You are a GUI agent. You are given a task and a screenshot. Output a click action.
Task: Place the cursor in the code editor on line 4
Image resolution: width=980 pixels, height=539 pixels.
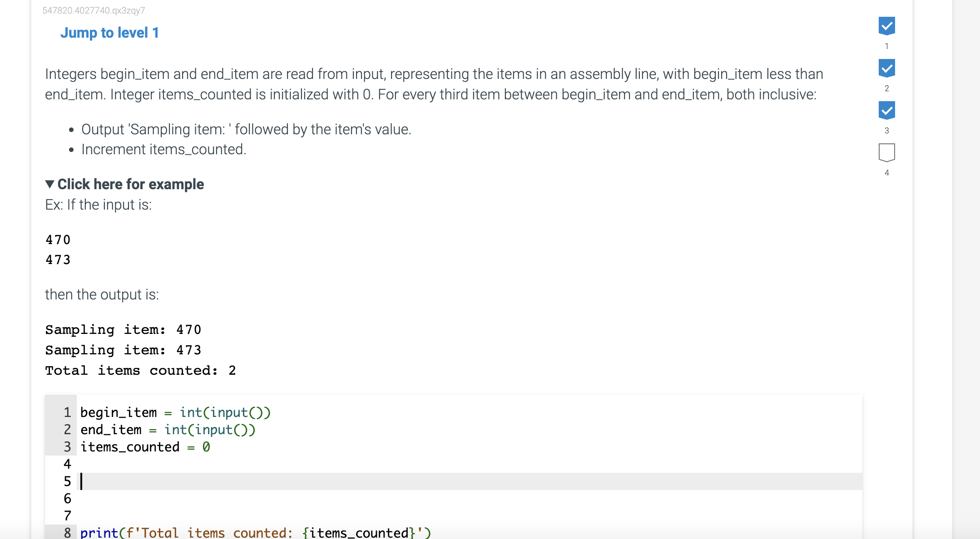pyautogui.click(x=227, y=464)
